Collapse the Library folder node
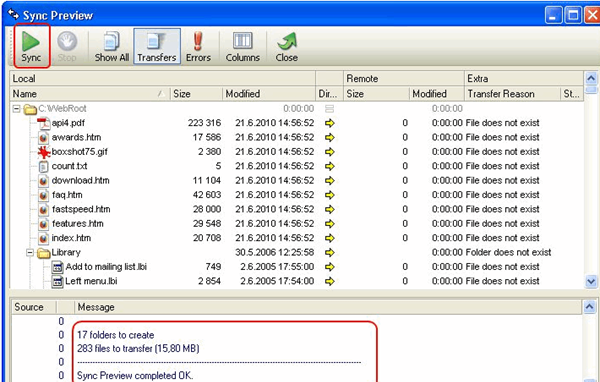600x382 pixels. (30, 253)
